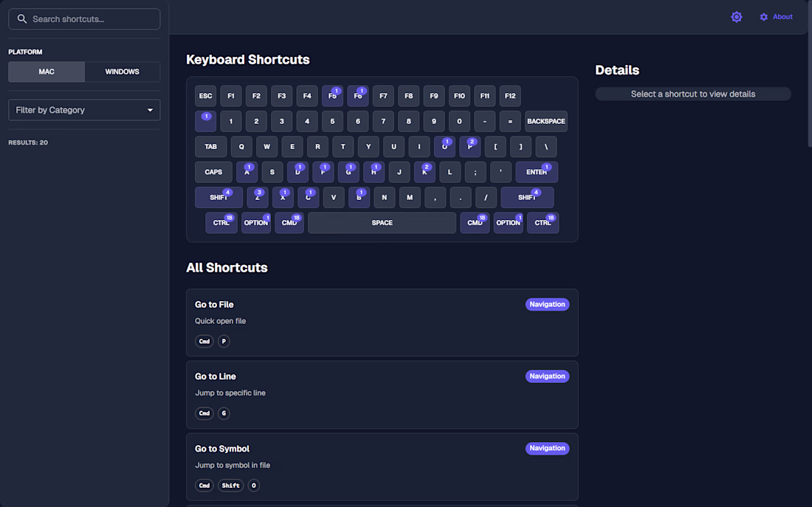Switch platform to Mac
The width and height of the screenshot is (812, 507).
click(47, 72)
